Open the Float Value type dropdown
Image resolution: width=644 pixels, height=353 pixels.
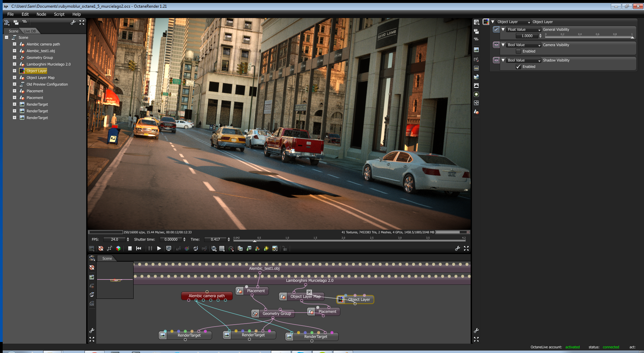click(523, 29)
